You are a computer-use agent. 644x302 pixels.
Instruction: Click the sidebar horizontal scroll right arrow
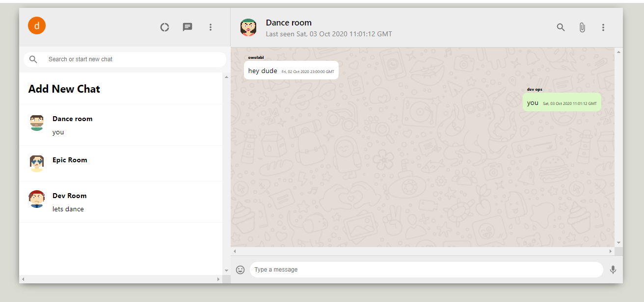click(218, 279)
